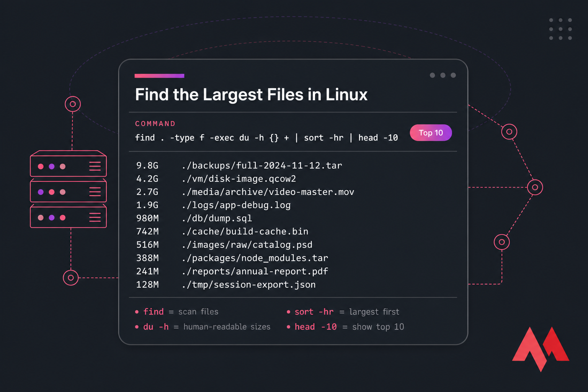Viewport: 588px width, 392px height.
Task: Click the 128M size value
Action: pos(147,284)
